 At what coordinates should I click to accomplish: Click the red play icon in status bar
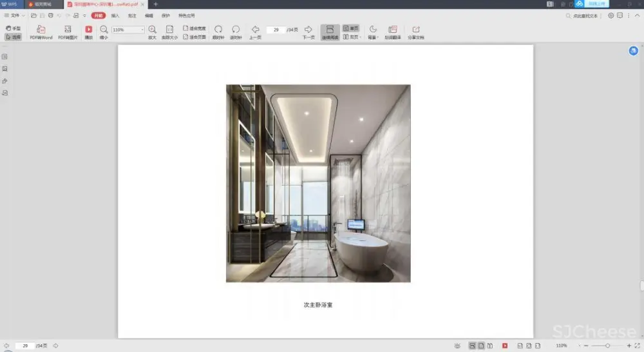505,346
